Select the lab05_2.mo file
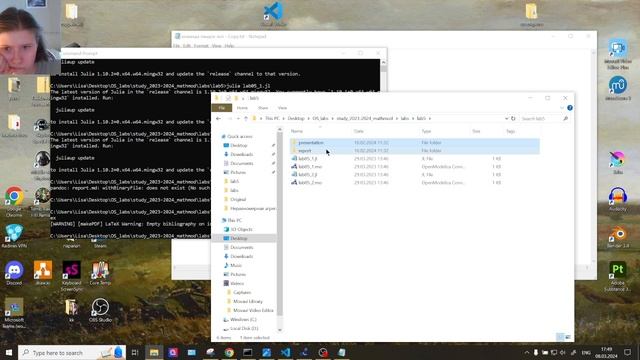The height and width of the screenshot is (360, 640). pyautogui.click(x=310, y=182)
